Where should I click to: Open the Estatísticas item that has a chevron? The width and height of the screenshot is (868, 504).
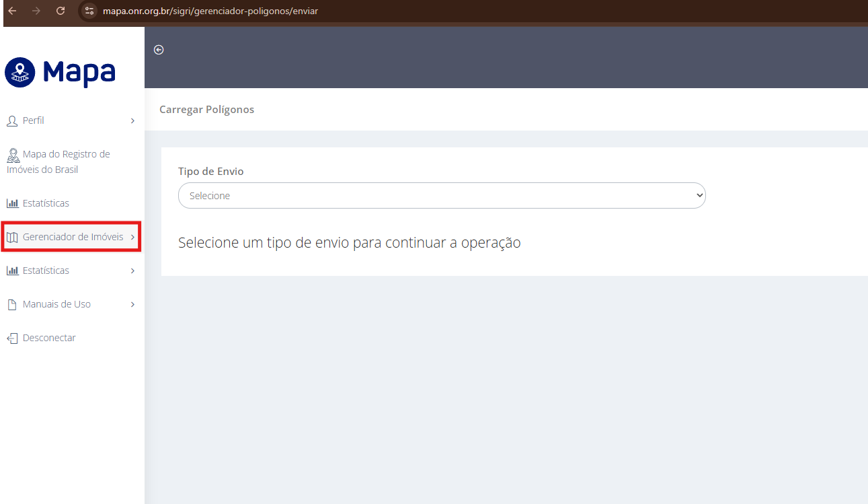pos(46,271)
